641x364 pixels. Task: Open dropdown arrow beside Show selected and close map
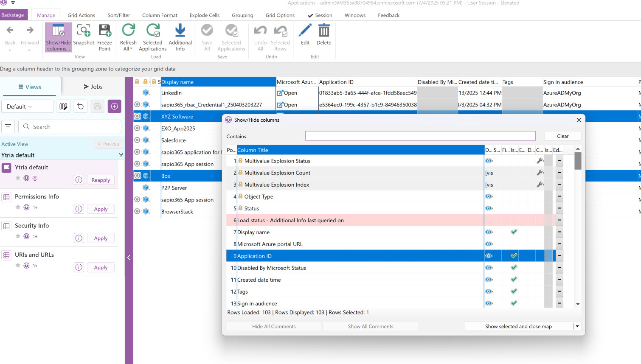point(577,326)
